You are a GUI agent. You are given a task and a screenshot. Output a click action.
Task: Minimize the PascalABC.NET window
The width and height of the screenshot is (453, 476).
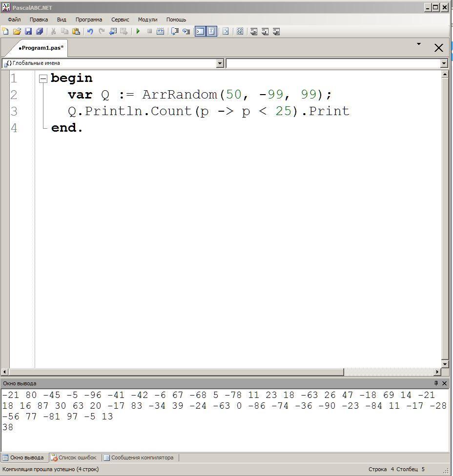pyautogui.click(x=427, y=7)
